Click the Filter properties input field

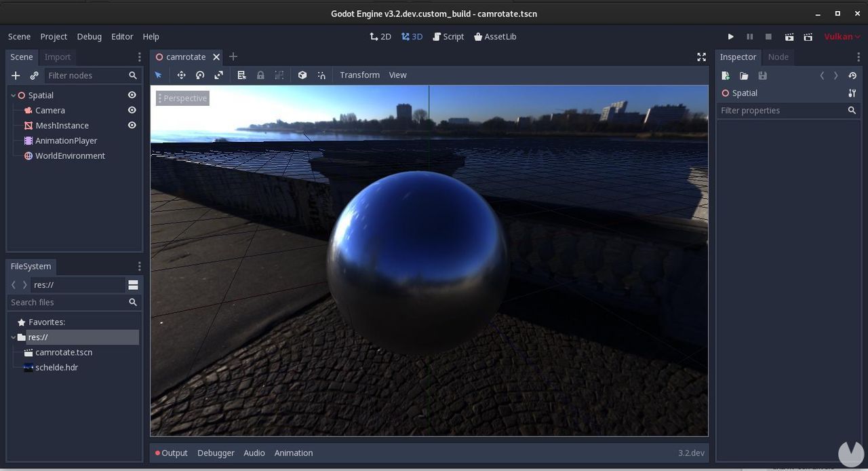pyautogui.click(x=781, y=111)
